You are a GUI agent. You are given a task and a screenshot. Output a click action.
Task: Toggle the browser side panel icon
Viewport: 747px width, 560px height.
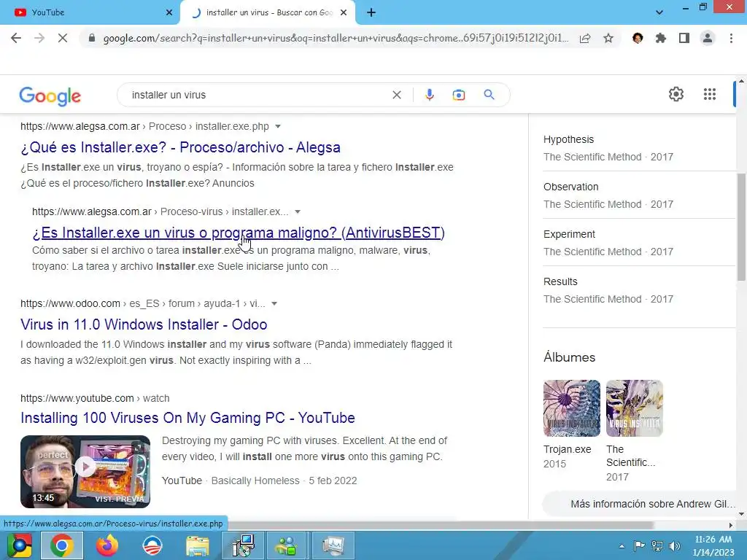684,38
